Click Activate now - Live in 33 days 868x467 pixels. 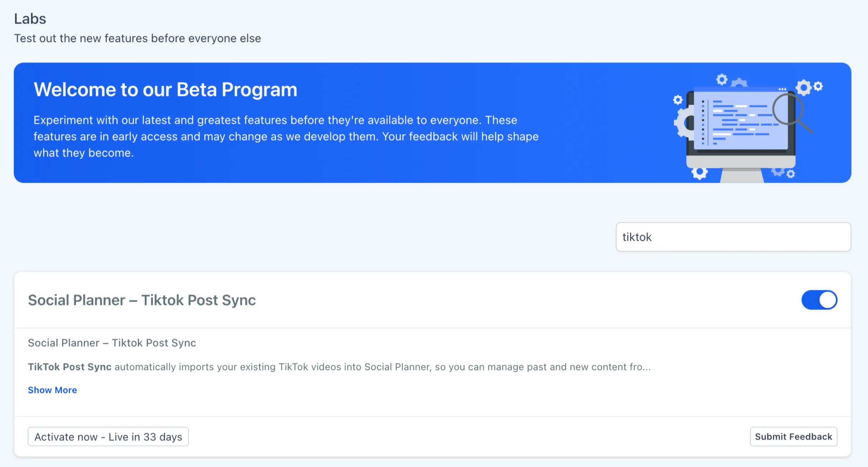[x=108, y=437]
